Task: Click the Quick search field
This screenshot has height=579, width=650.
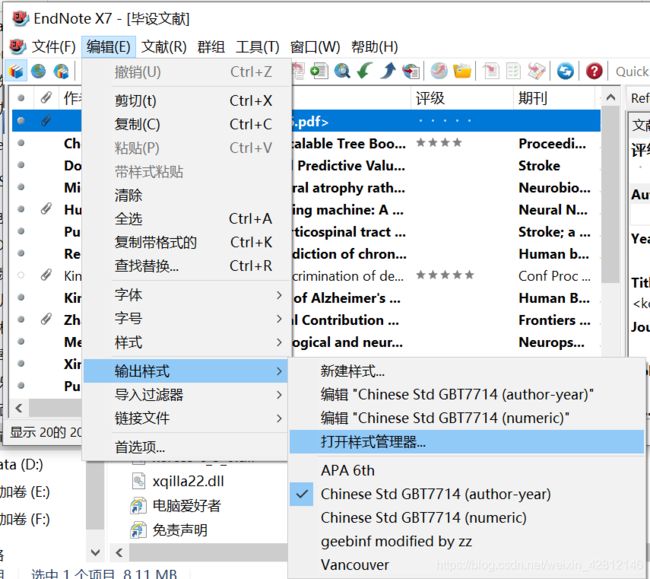Action: click(631, 72)
